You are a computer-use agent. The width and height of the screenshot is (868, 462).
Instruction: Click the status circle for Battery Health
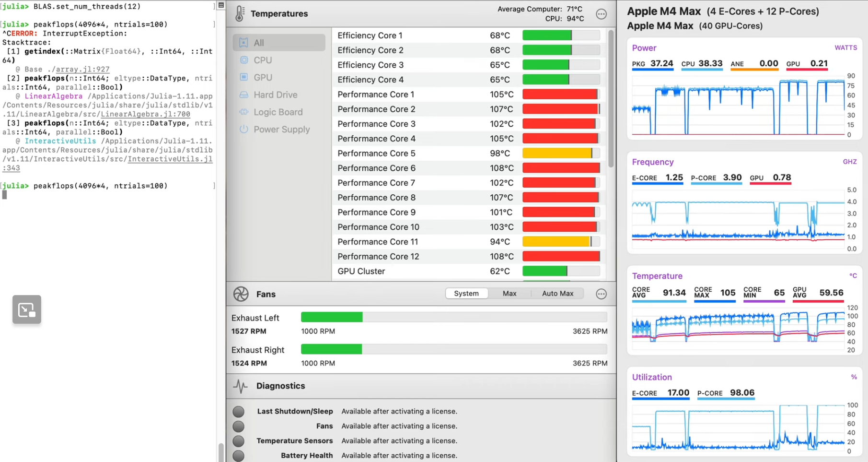[238, 456]
